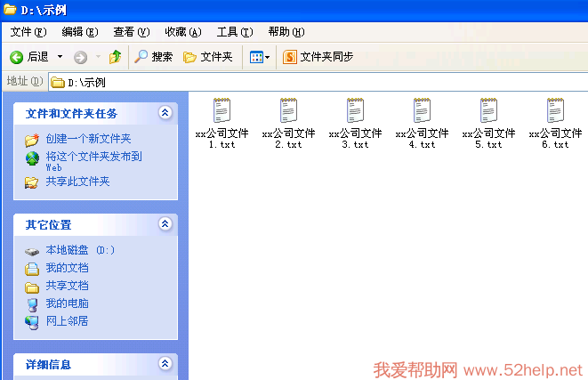Open the Back button history dropdown arrow

(x=60, y=57)
